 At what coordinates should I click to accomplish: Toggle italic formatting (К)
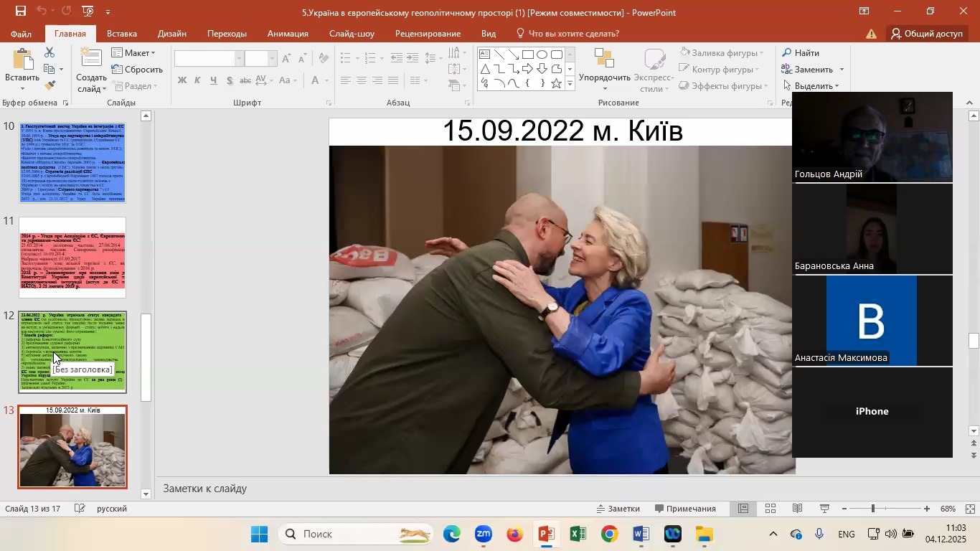click(198, 80)
